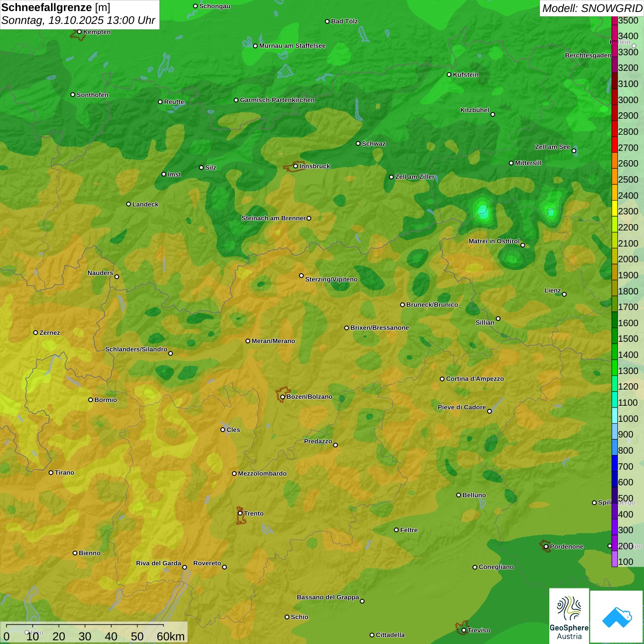Click the 60km scale bar label

click(x=171, y=636)
